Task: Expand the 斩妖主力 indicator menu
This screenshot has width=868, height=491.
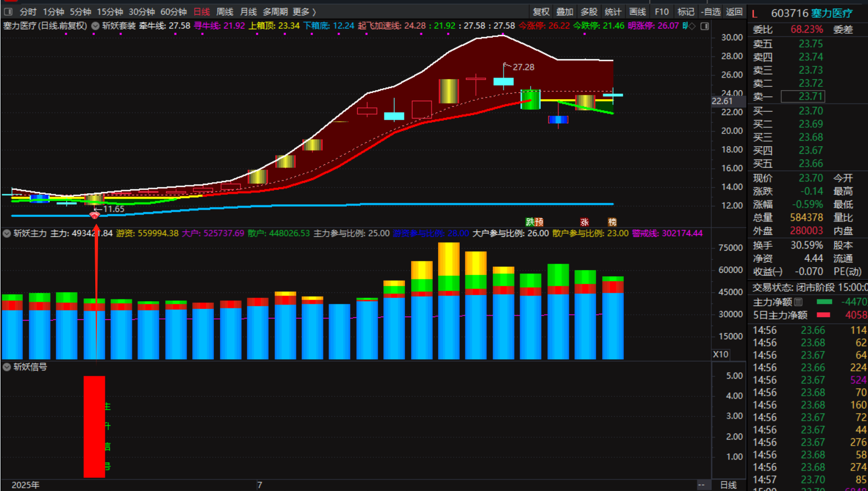Action: pos(7,233)
